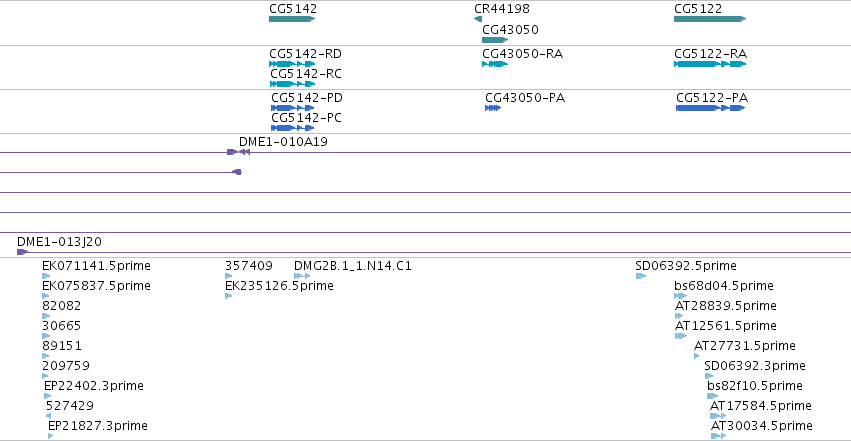Select EP21827.3prime EST

pos(98,426)
